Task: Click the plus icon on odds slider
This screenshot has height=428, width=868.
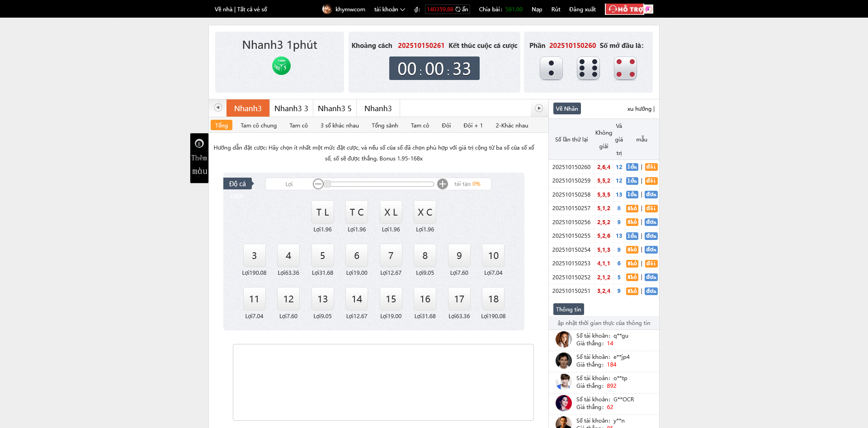Action: pyautogui.click(x=443, y=184)
